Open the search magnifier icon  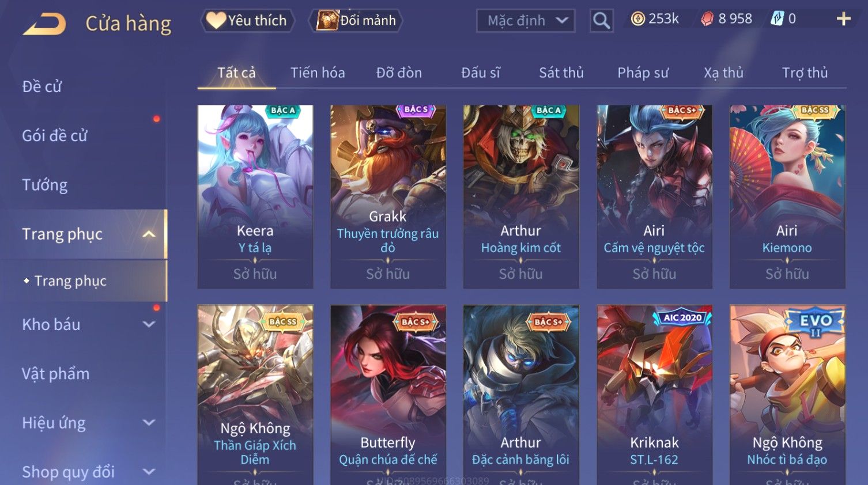(601, 21)
